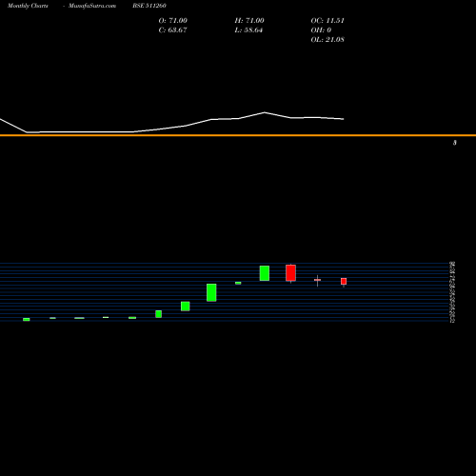Click the doji cross candlestick
Screen dimensions: 476x476
pyautogui.click(x=317, y=280)
